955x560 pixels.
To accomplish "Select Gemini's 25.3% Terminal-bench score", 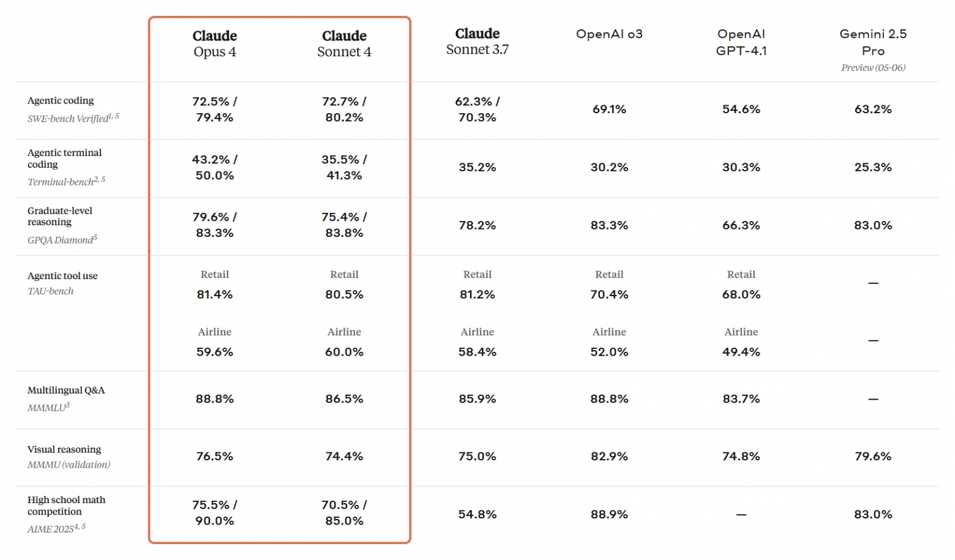I will pos(873,168).
